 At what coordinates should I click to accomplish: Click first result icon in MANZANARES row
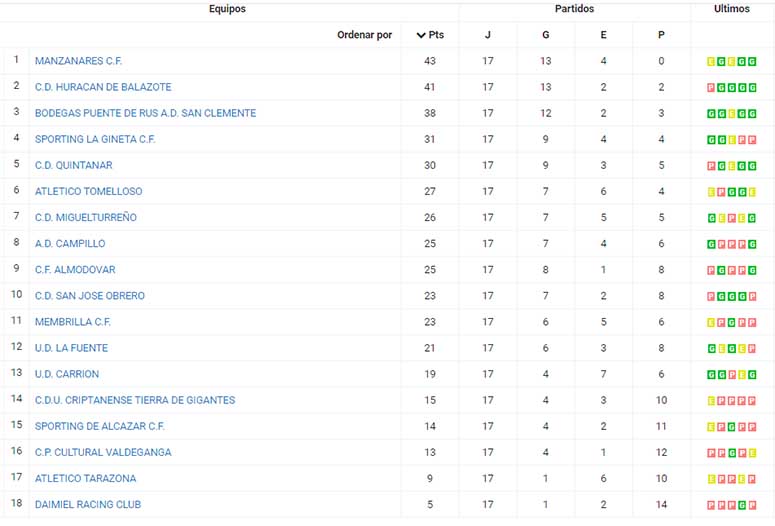[711, 62]
